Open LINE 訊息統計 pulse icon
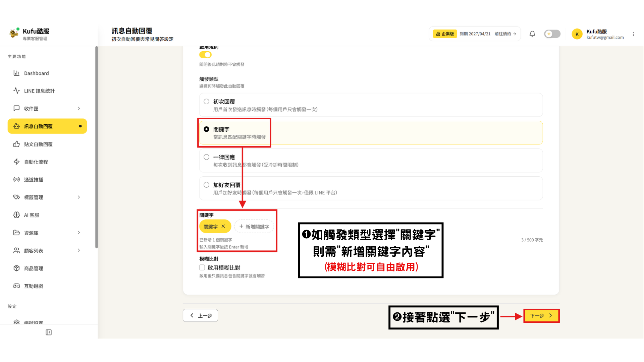The width and height of the screenshot is (644, 362). 16,90
